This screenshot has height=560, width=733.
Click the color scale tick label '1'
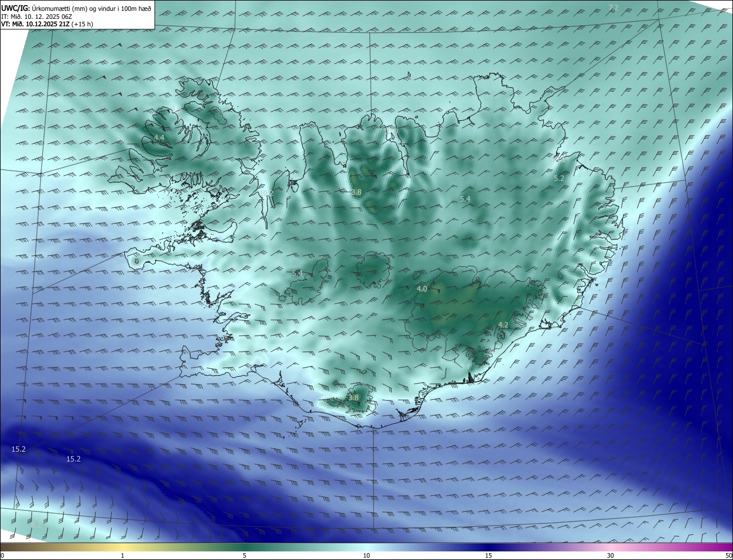[x=123, y=555]
